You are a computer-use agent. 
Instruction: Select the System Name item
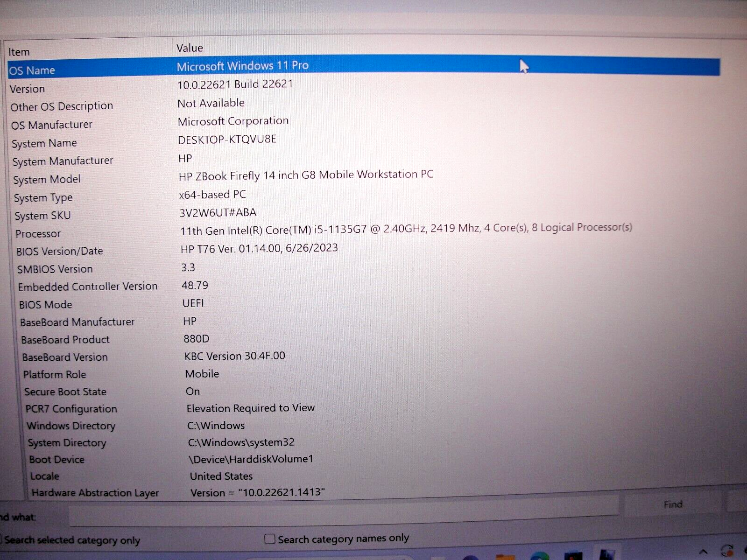click(x=44, y=143)
